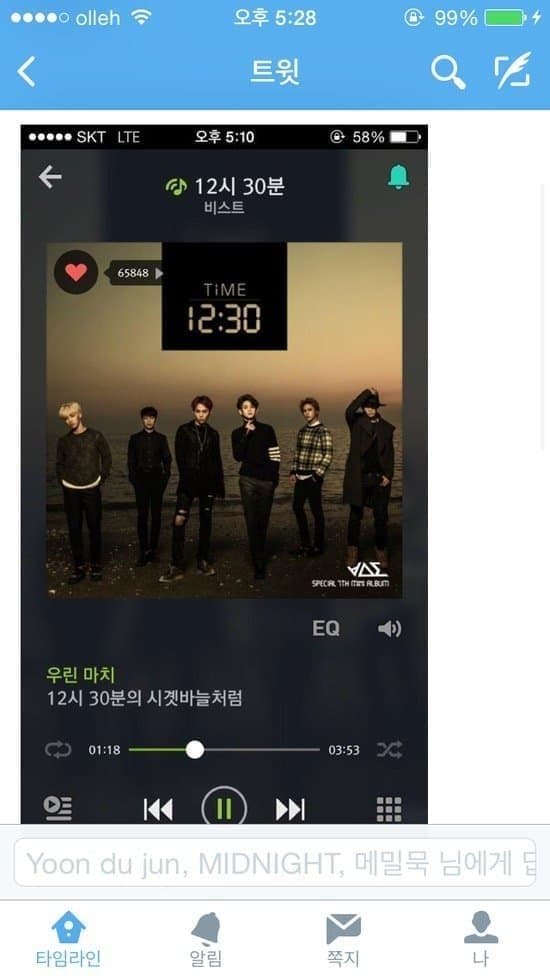
Task: Switch to the 쪽지 messages tab
Action: (x=343, y=939)
